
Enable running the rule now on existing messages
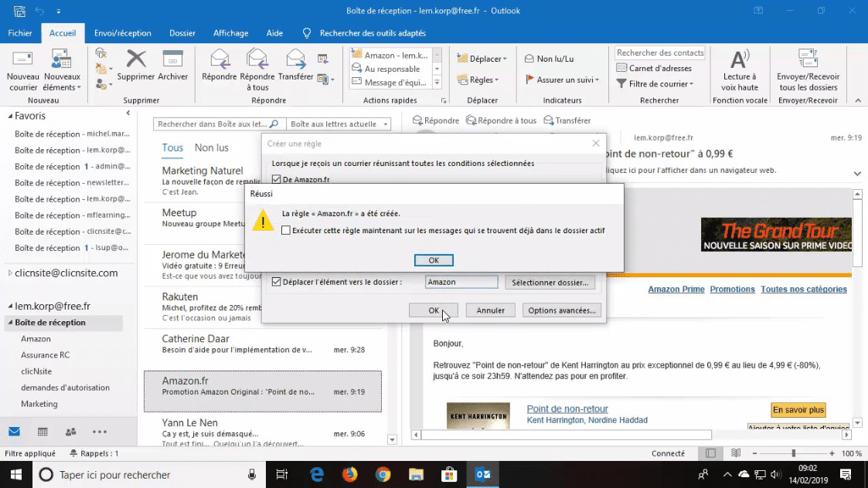pos(286,230)
